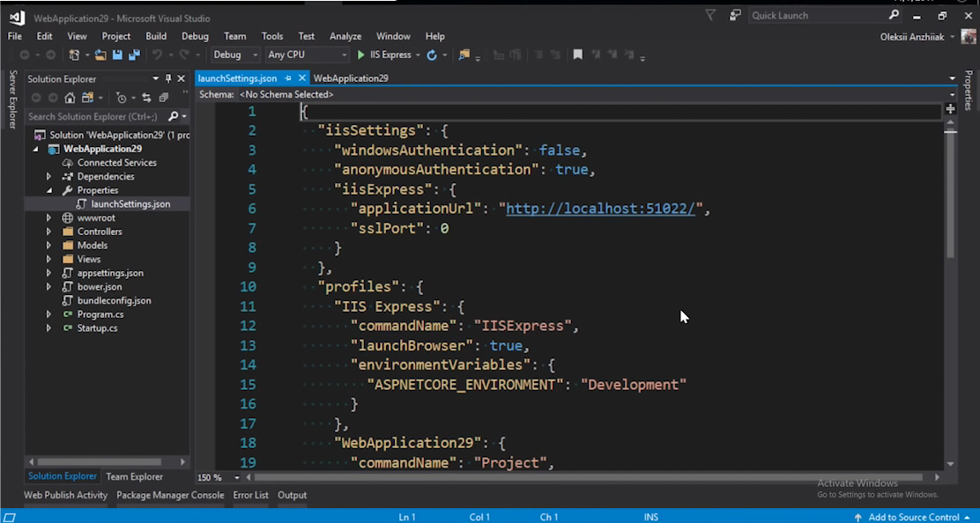Open the active documents list dropdown

tap(952, 78)
